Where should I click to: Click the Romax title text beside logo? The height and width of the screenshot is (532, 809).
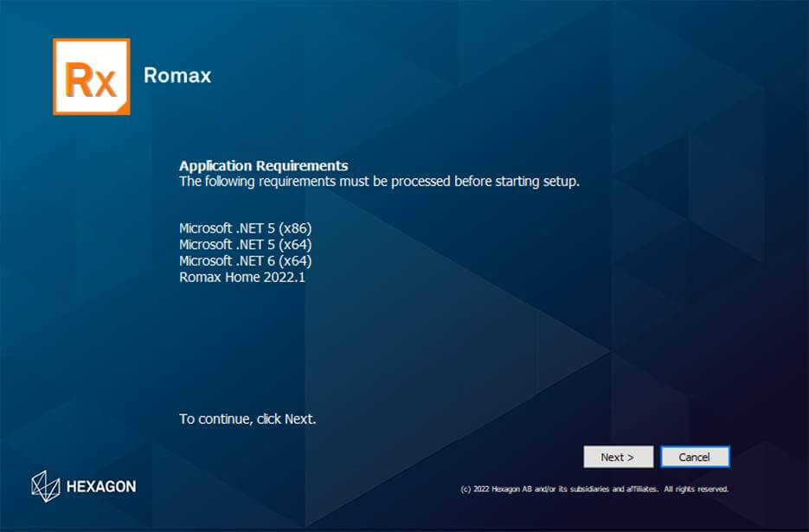(x=177, y=75)
